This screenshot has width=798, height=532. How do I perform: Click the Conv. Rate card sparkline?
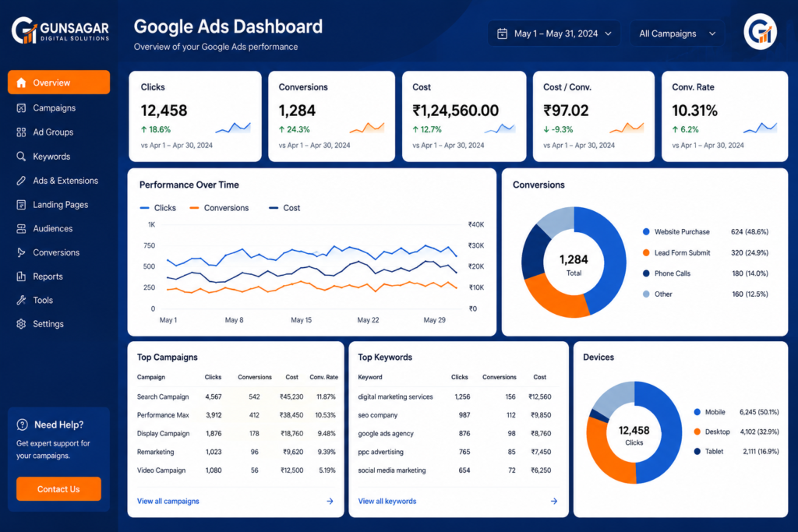(760, 128)
